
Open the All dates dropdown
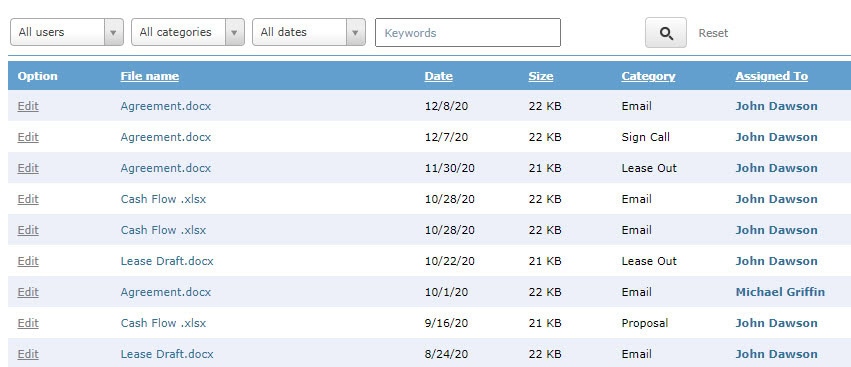click(x=309, y=32)
